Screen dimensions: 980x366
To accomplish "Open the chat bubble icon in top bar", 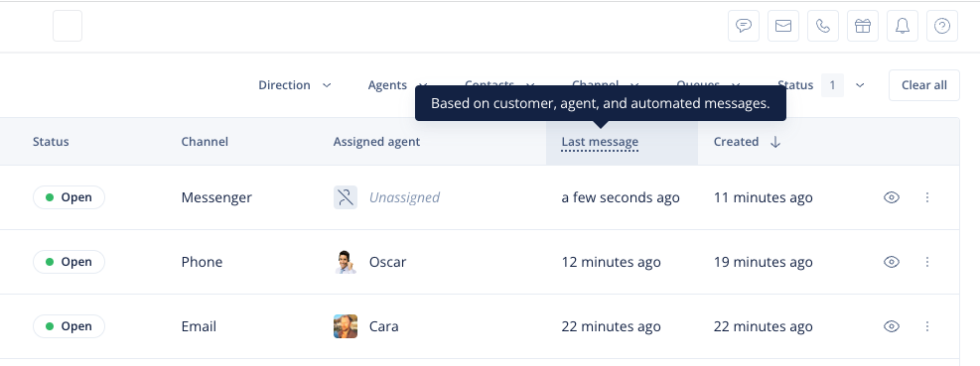I will tap(744, 26).
